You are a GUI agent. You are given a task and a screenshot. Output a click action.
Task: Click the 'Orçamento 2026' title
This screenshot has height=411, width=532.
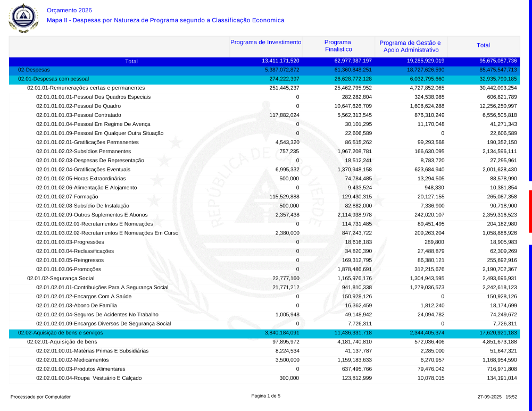pos(69,10)
